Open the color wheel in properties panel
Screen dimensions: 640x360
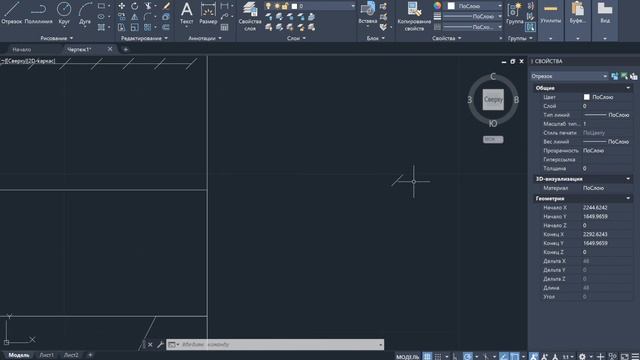pos(437,6)
